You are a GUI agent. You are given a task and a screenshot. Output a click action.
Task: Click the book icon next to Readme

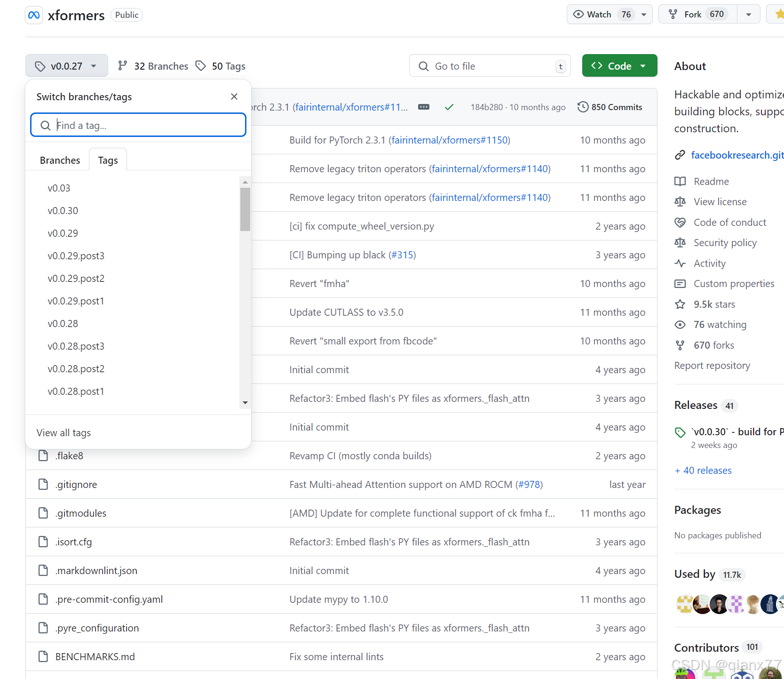click(680, 181)
